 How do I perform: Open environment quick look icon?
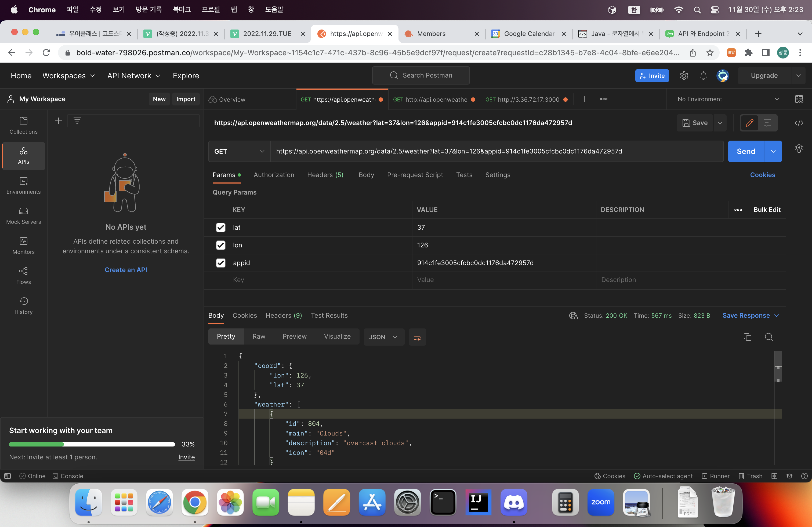point(799,99)
